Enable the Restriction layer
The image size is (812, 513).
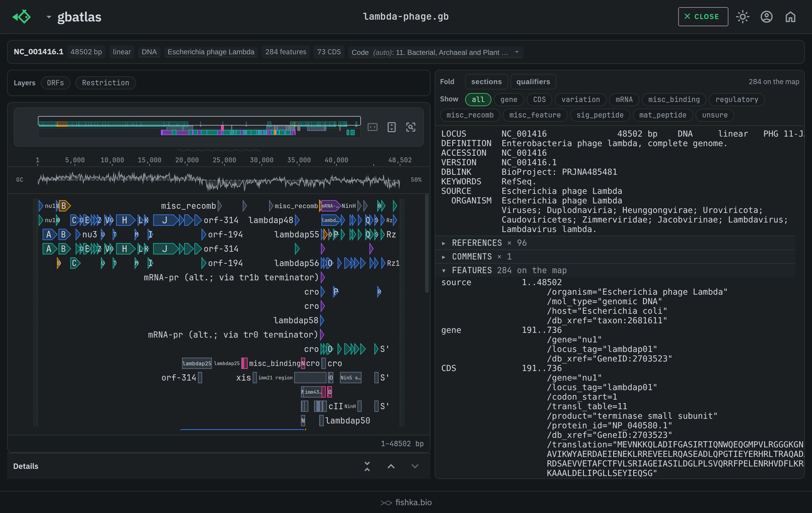click(106, 83)
